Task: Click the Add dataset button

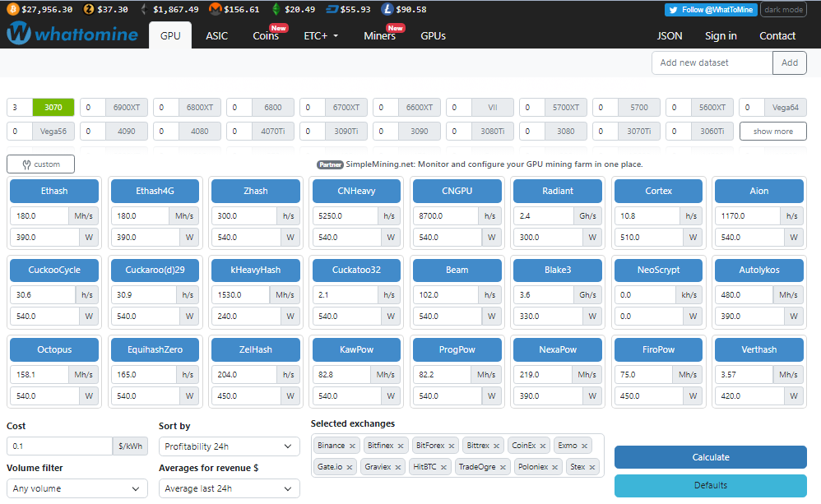Action: pyautogui.click(x=789, y=62)
